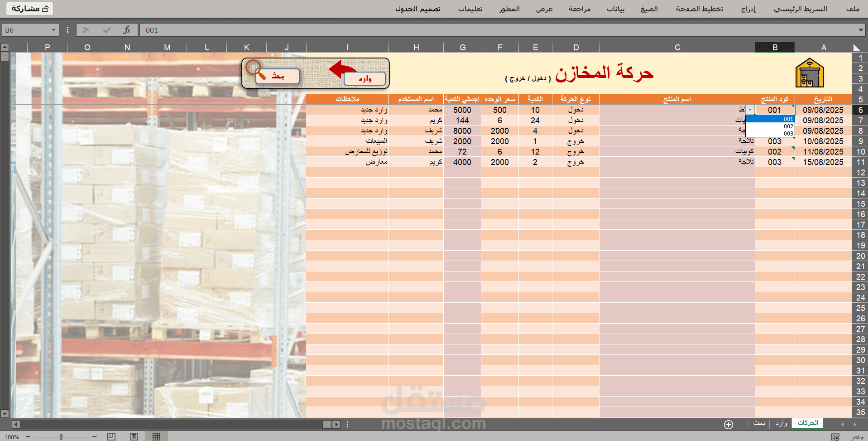
Task: Open the تعليمات ribbon tab
Action: [470, 9]
